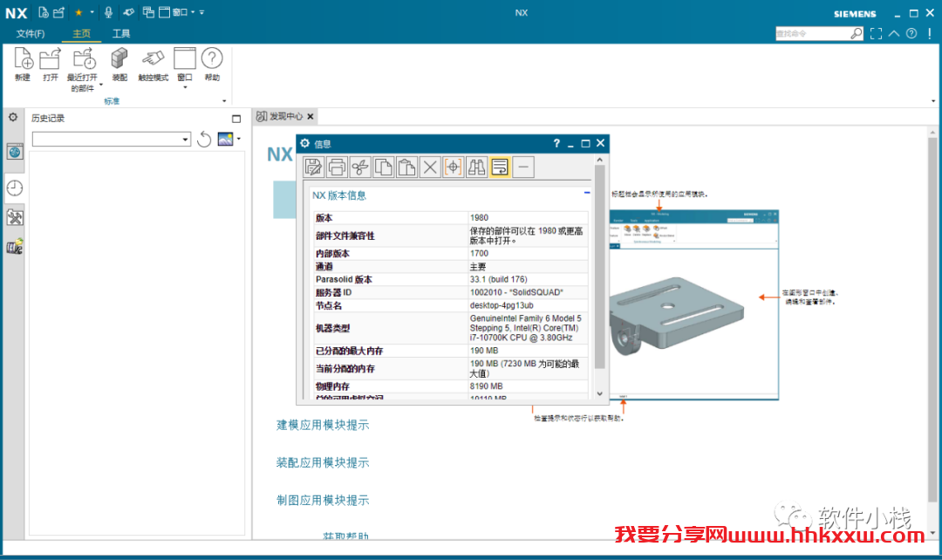Toggle full screen mode icon
Screen dimensions: 942x560
point(876,34)
